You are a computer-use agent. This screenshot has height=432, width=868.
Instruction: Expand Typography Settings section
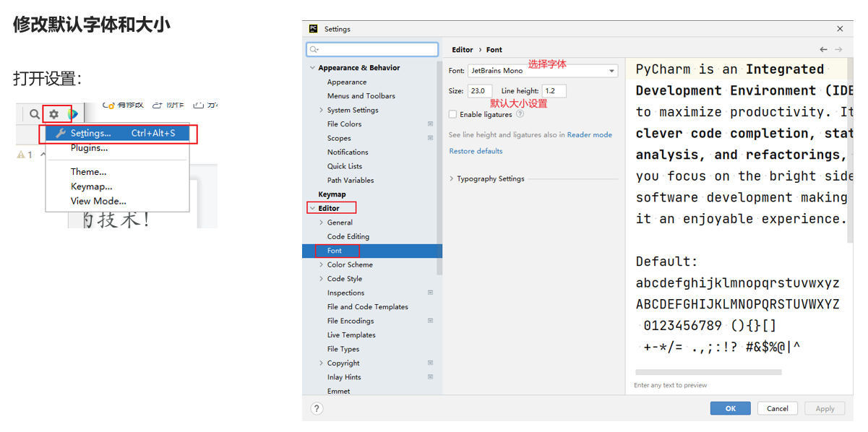coord(452,179)
